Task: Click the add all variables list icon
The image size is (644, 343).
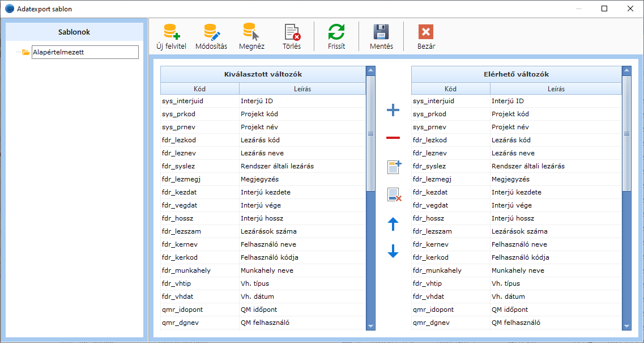Action: (x=394, y=167)
